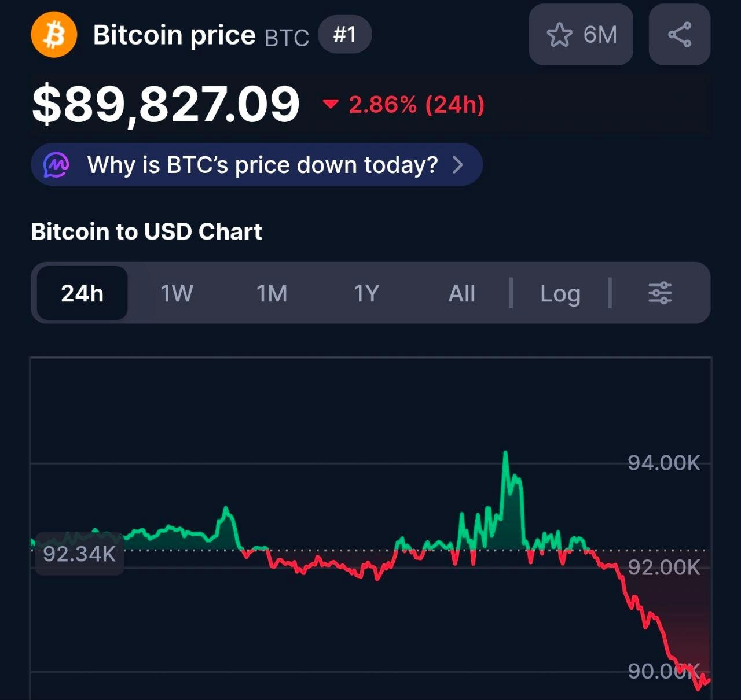Toggle the Log scale chart option
Image resolution: width=741 pixels, height=700 pixels.
560,293
